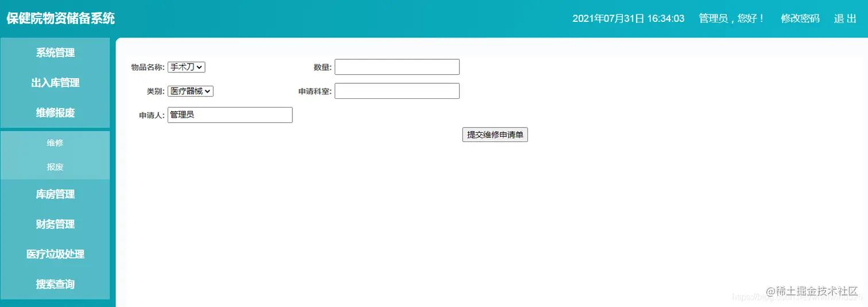Click the 数量 label
The width and height of the screenshot is (868, 307).
pos(323,67)
